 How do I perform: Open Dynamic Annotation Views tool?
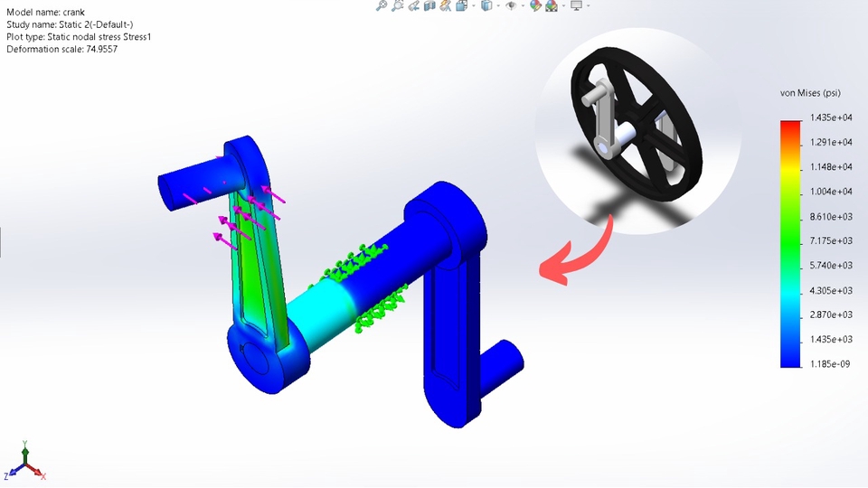pyautogui.click(x=446, y=5)
